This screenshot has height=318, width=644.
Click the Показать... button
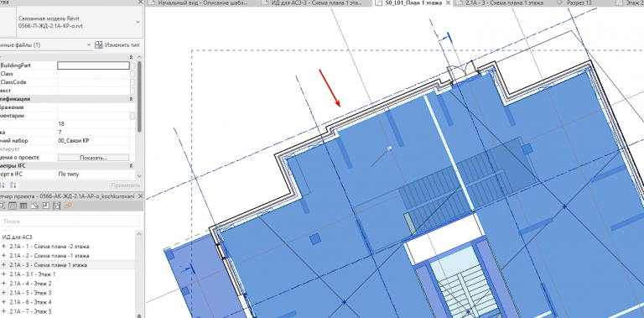pyautogui.click(x=93, y=158)
